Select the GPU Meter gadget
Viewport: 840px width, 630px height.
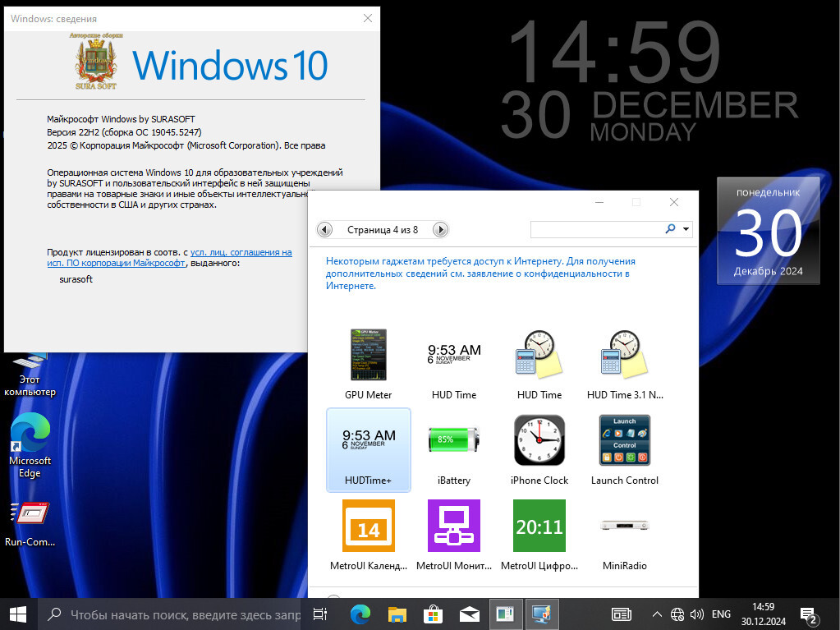(368, 365)
